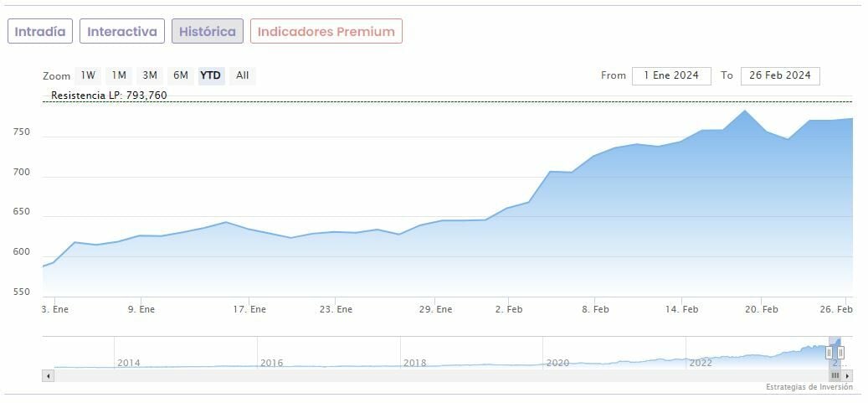The width and height of the screenshot is (868, 403).
Task: Set zoom range to 1M
Action: (x=119, y=75)
